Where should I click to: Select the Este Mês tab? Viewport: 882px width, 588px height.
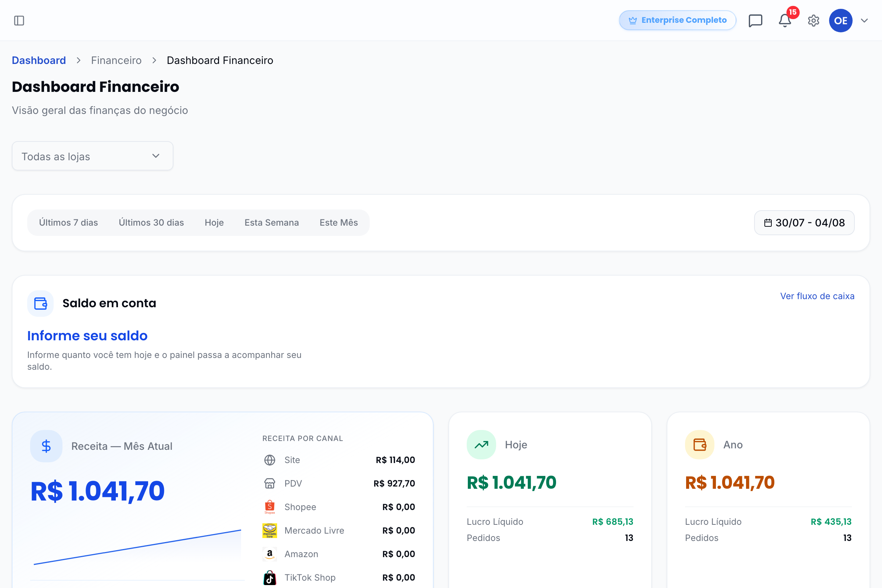[x=338, y=223]
